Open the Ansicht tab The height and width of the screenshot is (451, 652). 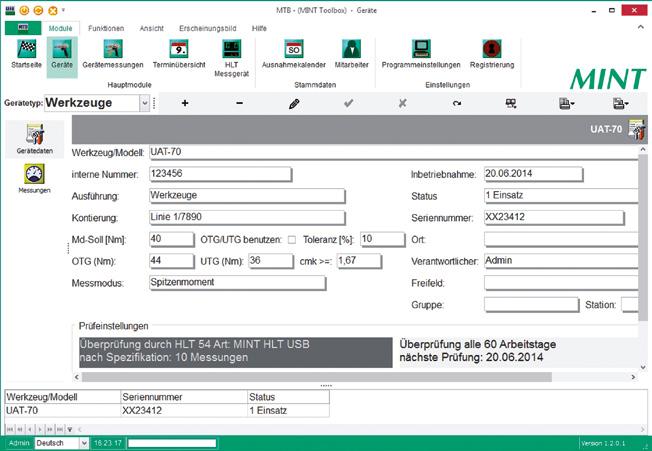(151, 28)
